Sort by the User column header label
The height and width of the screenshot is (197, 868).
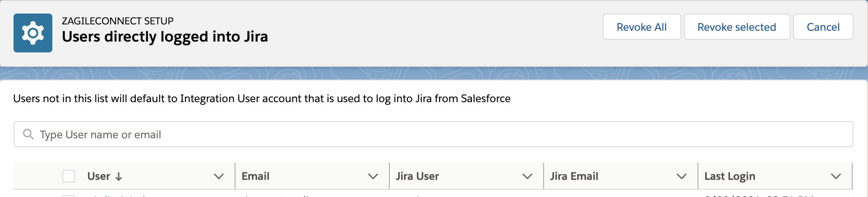click(99, 176)
